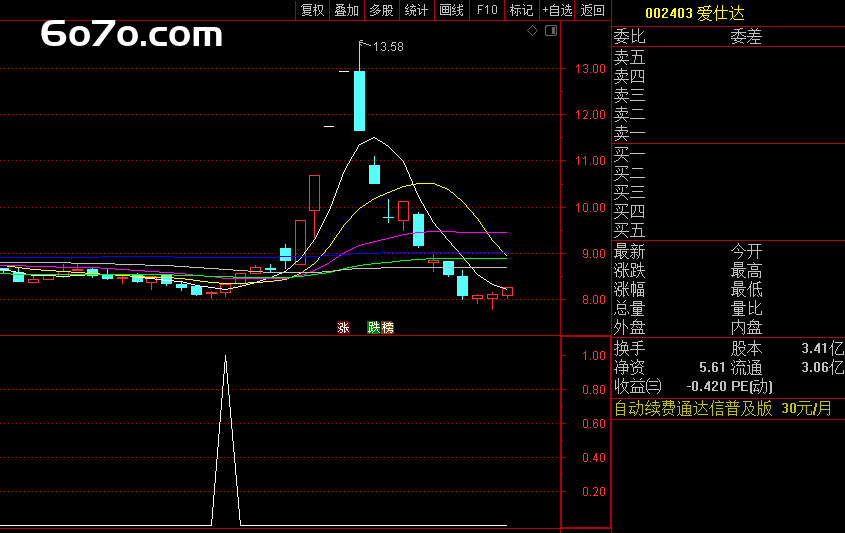
Task: Click the 委比 label
Action: 629,37
